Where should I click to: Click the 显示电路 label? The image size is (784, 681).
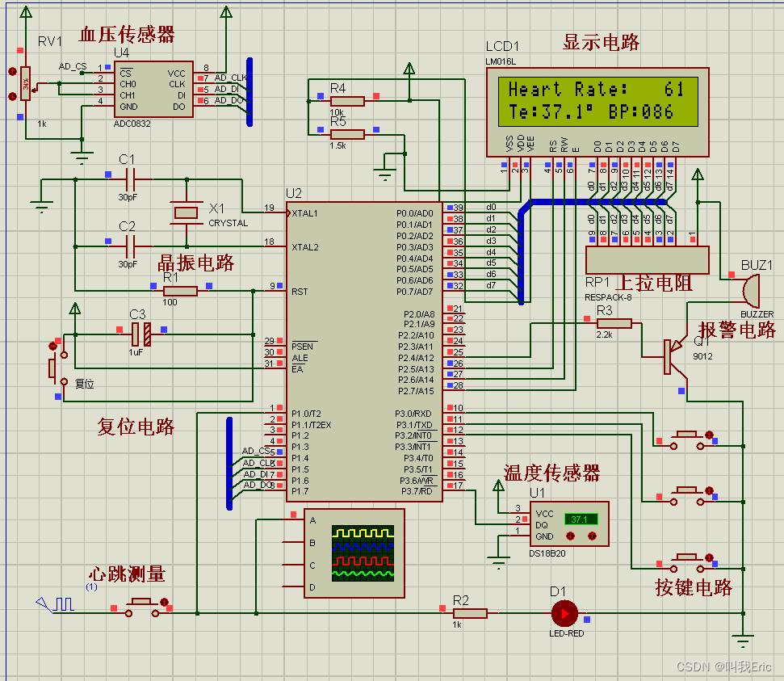pos(601,43)
